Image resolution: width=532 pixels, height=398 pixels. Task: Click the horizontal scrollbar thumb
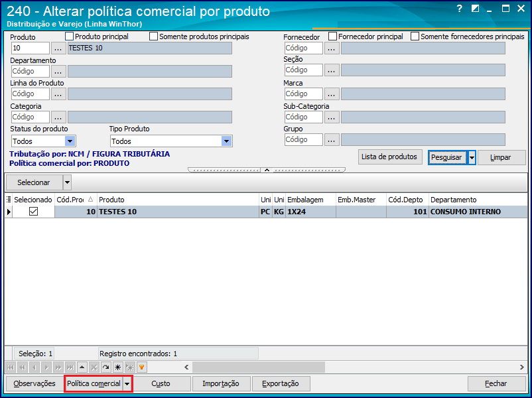pos(259,367)
